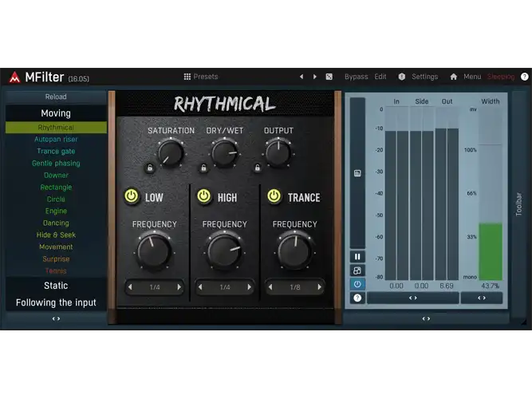The width and height of the screenshot is (532, 399).
Task: Click the home icon beside Menu
Action: pyautogui.click(x=454, y=77)
